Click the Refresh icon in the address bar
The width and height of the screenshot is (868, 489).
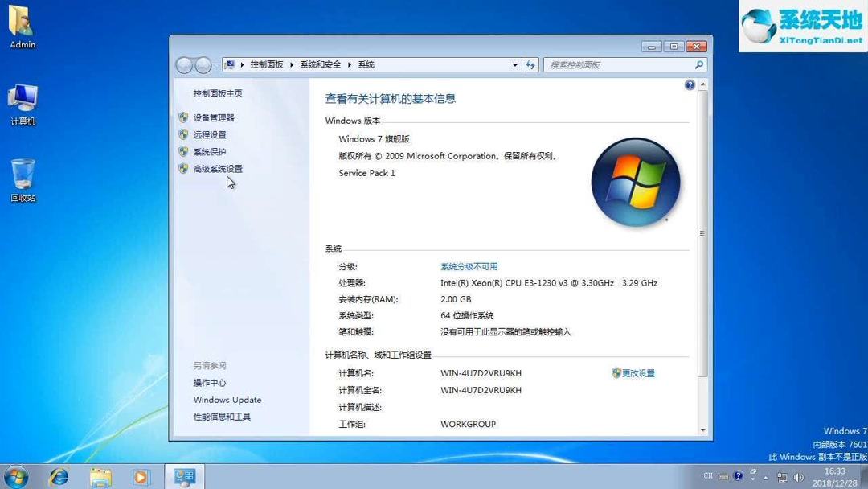[530, 64]
